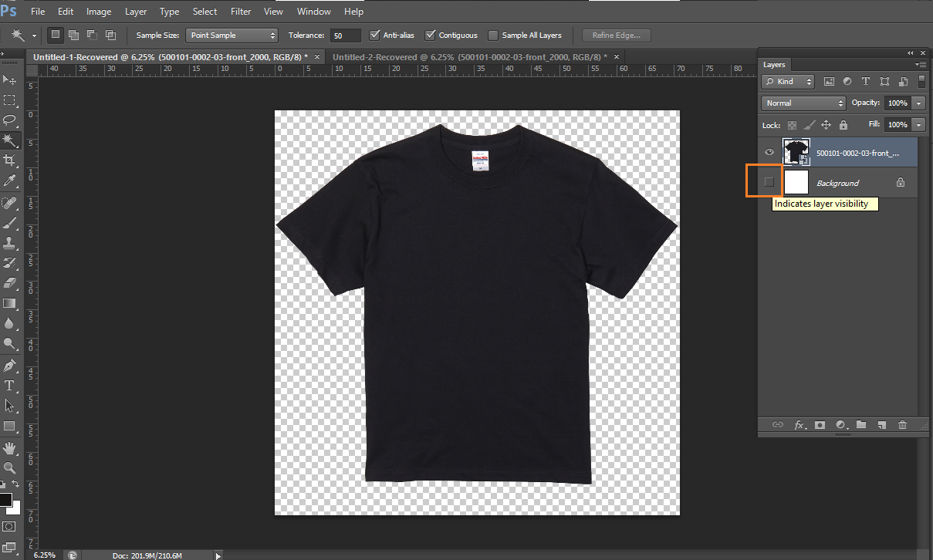Click the foreground color swatch
The width and height of the screenshot is (933, 560).
pos(5,500)
